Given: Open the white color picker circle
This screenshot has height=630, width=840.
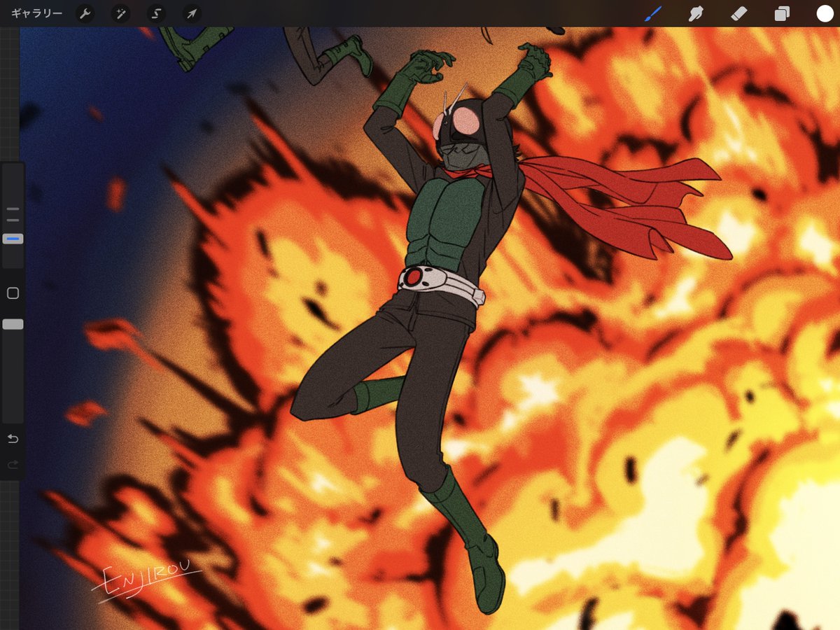Looking at the screenshot, I should pyautogui.click(x=825, y=13).
